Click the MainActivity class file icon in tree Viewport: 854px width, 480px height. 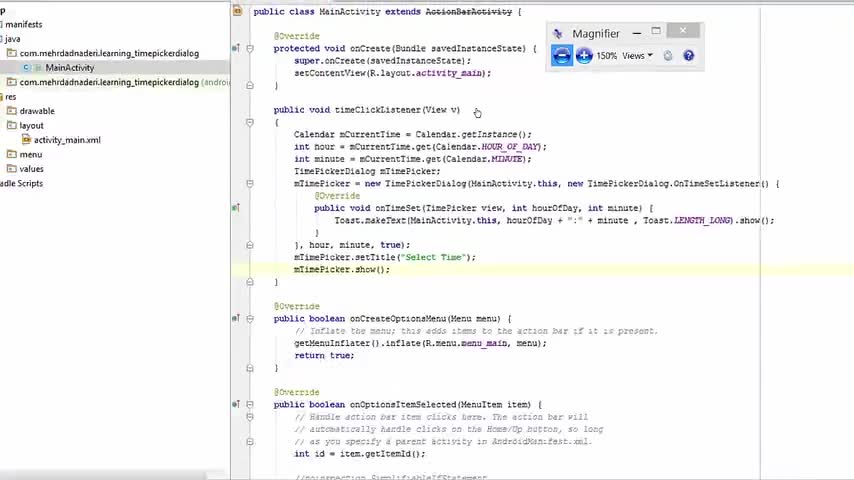[27, 68]
